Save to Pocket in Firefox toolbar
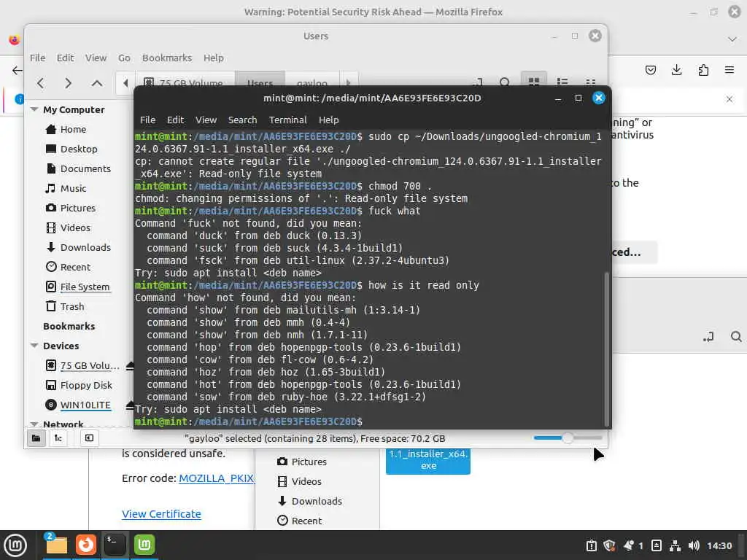747x560 pixels. pyautogui.click(x=650, y=70)
